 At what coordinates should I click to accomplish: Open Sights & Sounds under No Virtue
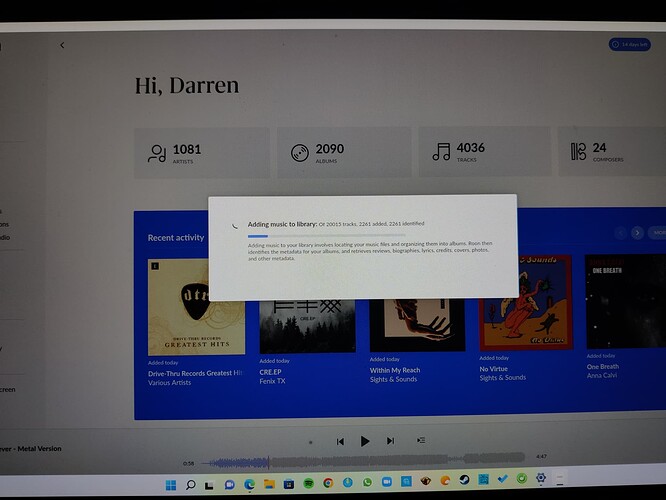pos(503,378)
